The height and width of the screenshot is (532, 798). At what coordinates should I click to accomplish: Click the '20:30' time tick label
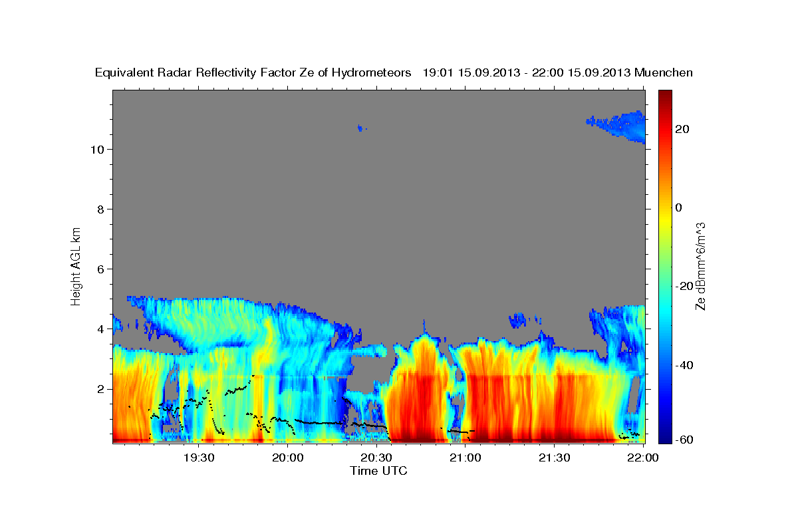[376, 458]
